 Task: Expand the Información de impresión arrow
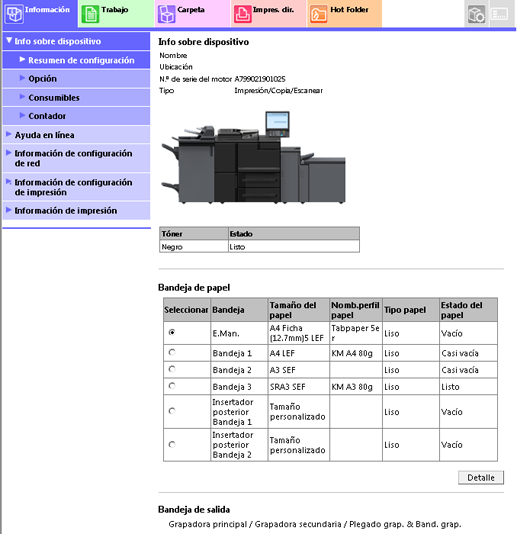(9, 210)
